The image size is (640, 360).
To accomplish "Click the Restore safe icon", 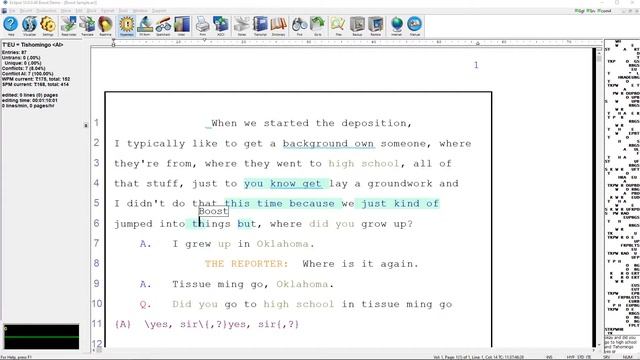I will point(376,26).
